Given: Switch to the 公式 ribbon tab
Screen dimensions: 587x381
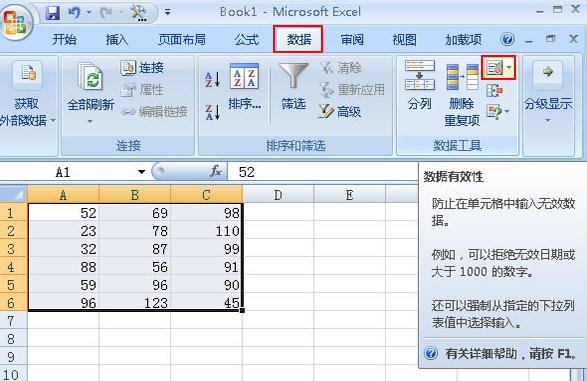Looking at the screenshot, I should [x=247, y=39].
